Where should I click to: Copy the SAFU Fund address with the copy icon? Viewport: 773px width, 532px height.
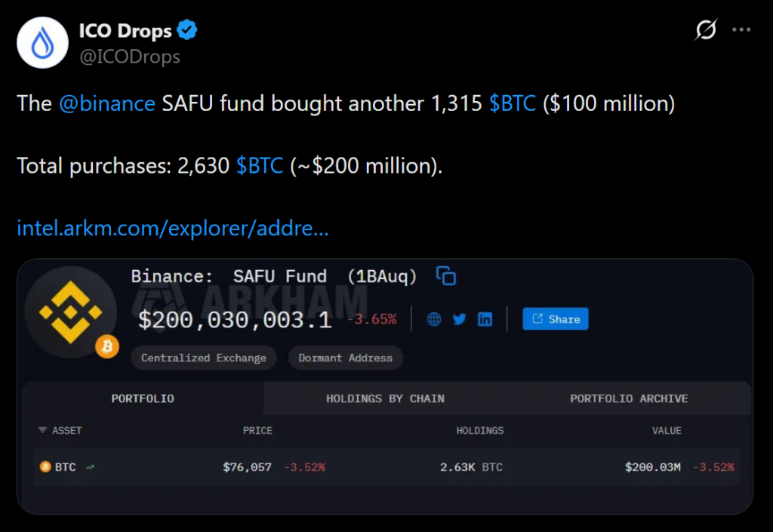[446, 276]
